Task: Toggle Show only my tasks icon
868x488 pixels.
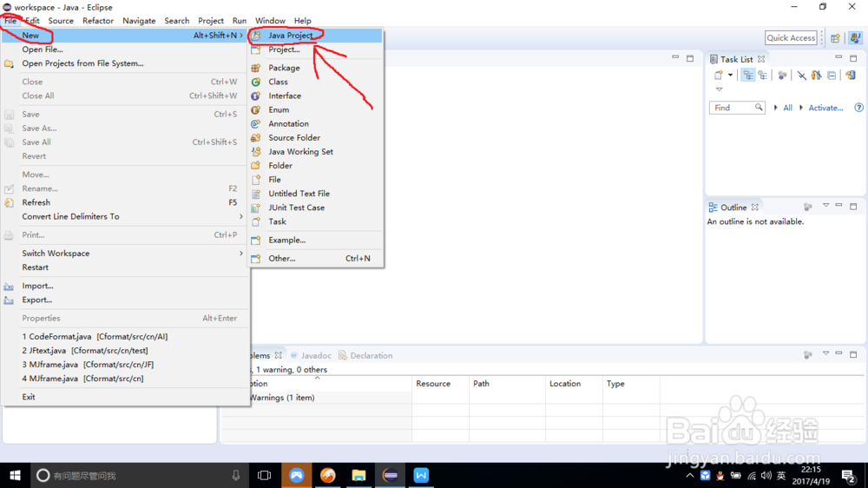Action: point(817,76)
